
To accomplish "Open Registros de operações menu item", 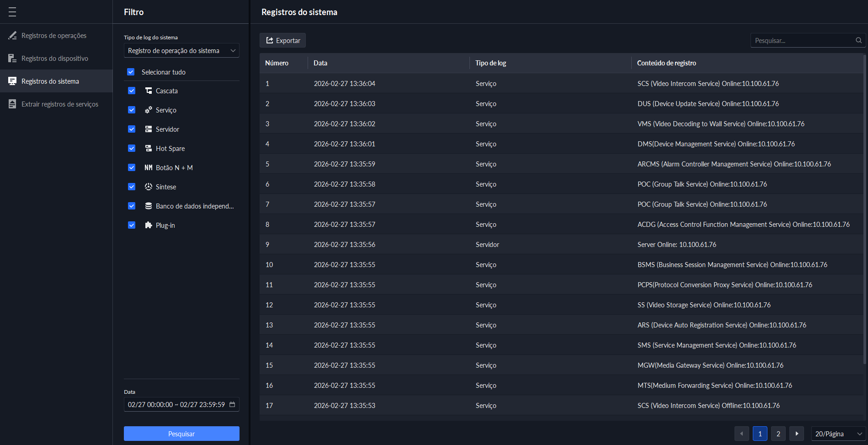I will 54,36.
